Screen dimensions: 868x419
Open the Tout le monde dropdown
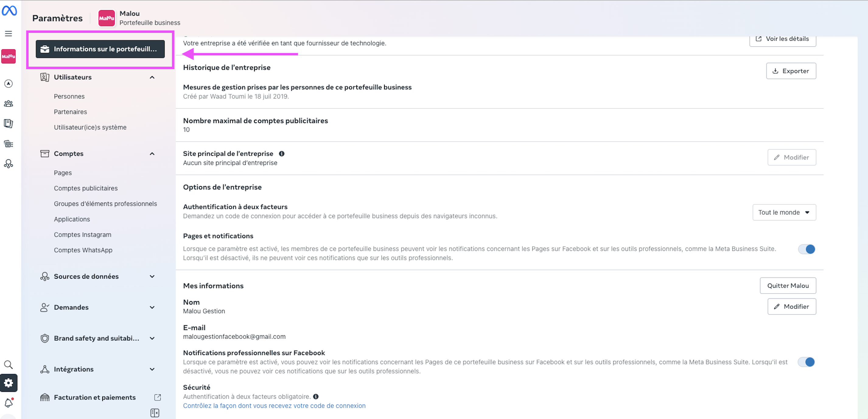(x=784, y=212)
